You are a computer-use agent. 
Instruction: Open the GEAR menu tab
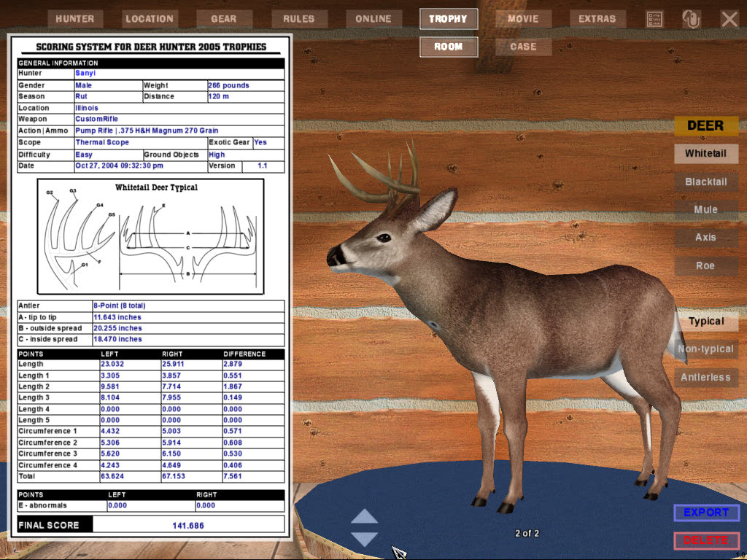[224, 19]
